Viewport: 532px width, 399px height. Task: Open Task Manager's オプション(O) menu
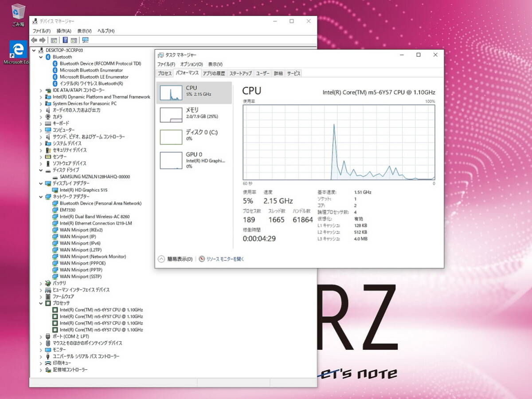click(192, 64)
